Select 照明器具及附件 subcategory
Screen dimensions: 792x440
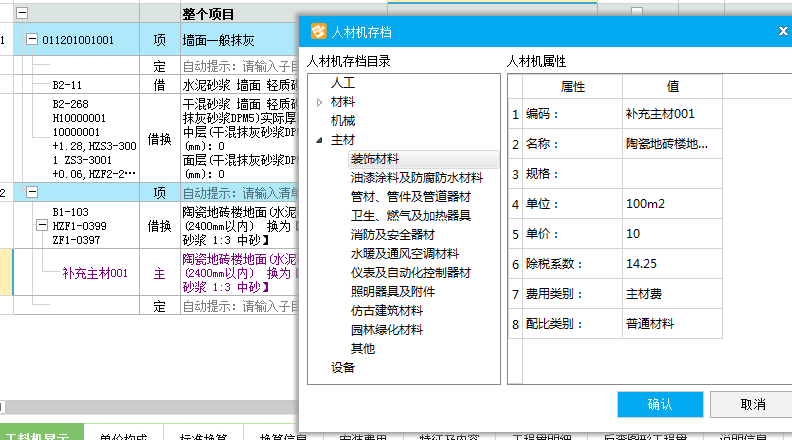click(x=392, y=291)
